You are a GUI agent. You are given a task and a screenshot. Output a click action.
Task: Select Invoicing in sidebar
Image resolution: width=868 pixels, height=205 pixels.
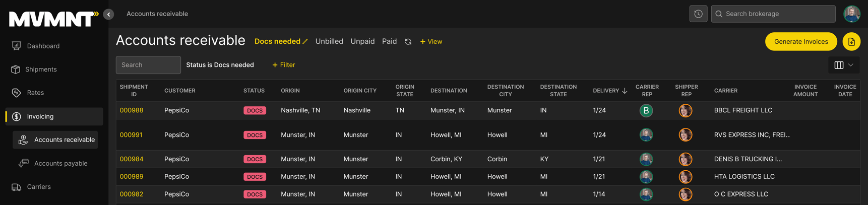click(54, 116)
